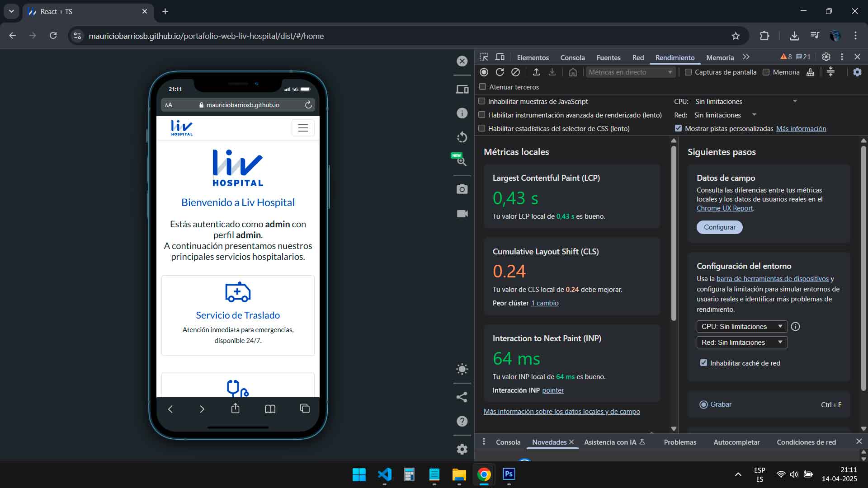Open DevTools three-dot customize menu

tap(842, 57)
